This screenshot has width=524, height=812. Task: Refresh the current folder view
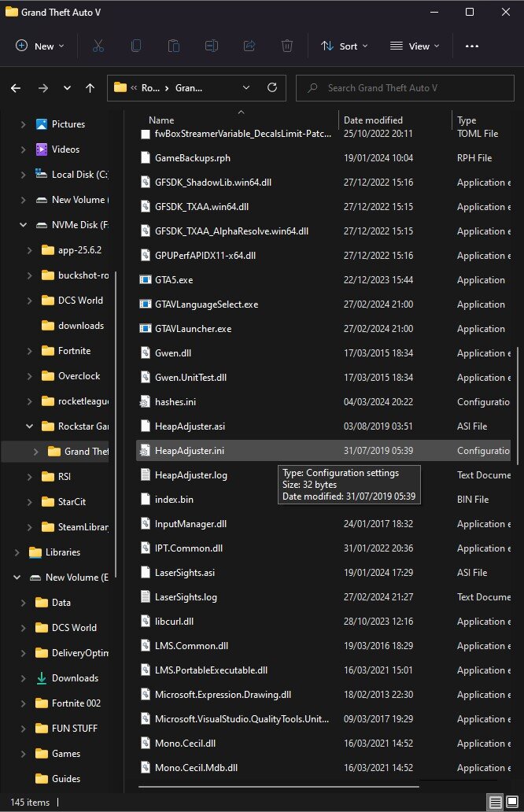pyautogui.click(x=272, y=87)
